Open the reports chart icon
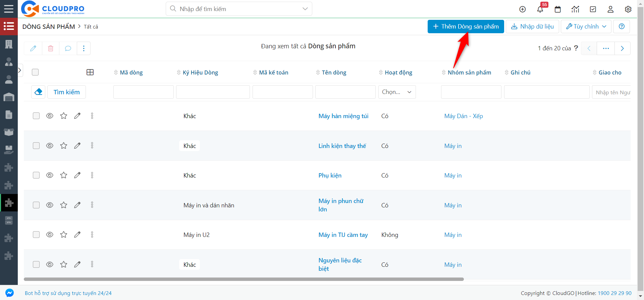Image resolution: width=644 pixels, height=300 pixels. [x=575, y=9]
